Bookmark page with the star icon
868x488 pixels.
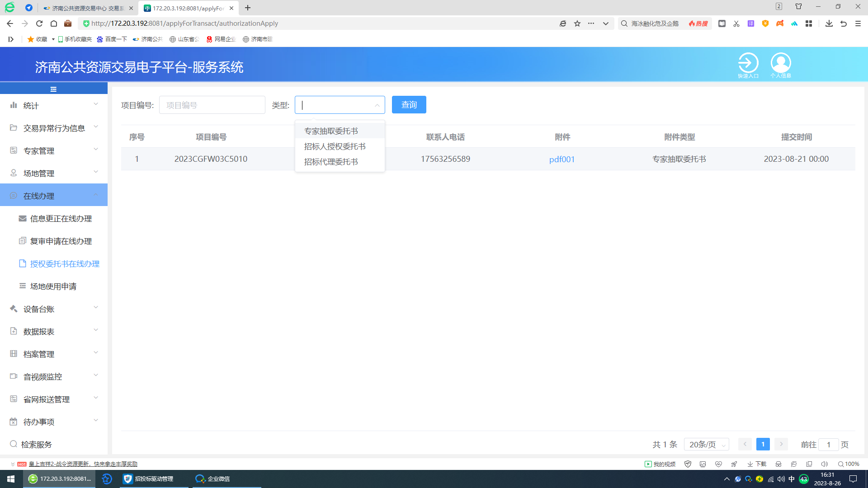point(577,23)
